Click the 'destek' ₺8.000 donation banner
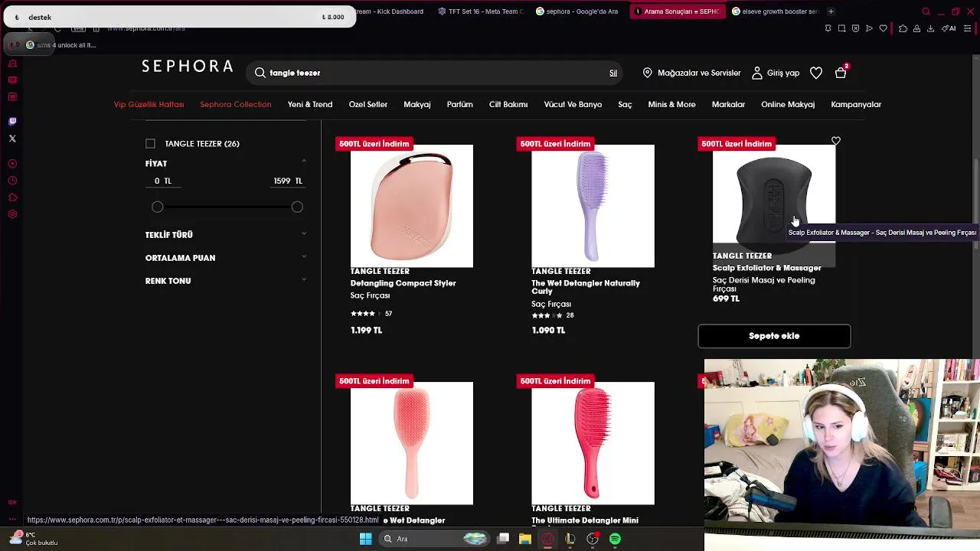Viewport: 980px width, 551px height. click(x=180, y=17)
